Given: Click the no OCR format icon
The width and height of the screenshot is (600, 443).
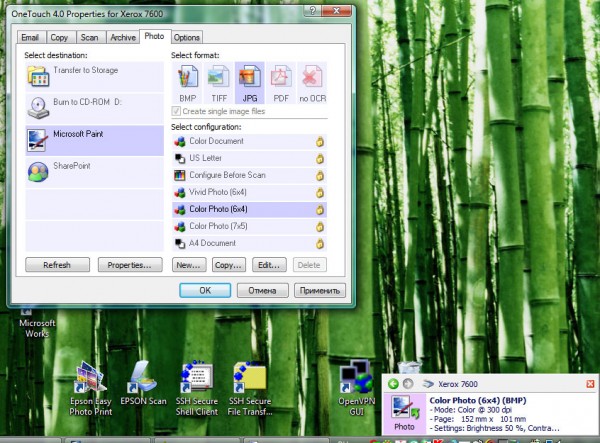Looking at the screenshot, I should (312, 83).
